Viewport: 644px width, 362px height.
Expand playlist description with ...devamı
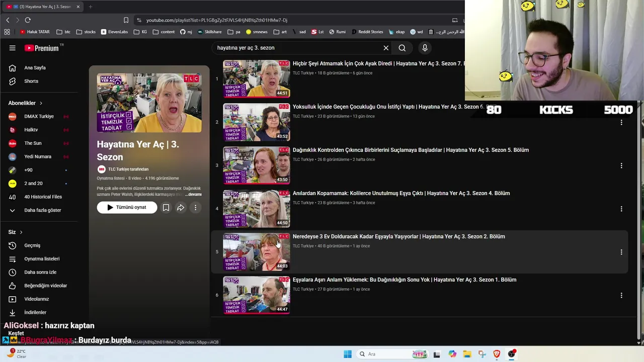tap(193, 194)
